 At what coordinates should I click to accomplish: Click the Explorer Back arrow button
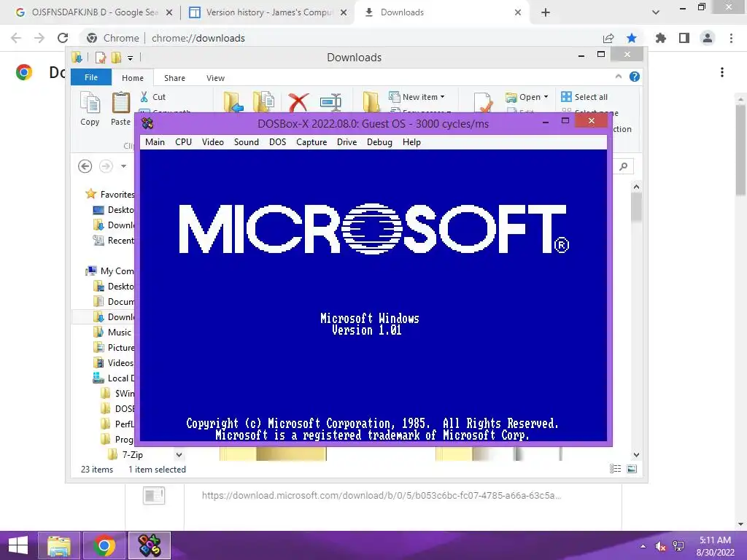(85, 166)
